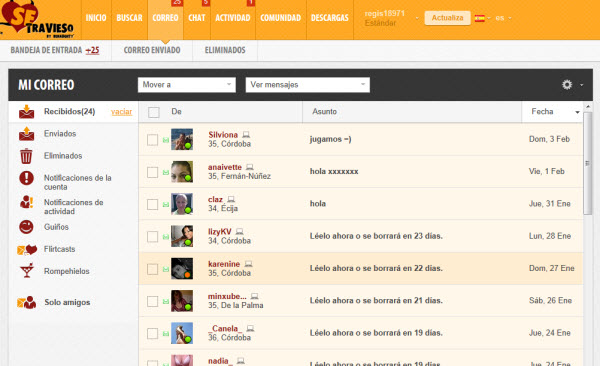Switch to the Correo Enviado tab
This screenshot has height=366, width=600.
(152, 50)
